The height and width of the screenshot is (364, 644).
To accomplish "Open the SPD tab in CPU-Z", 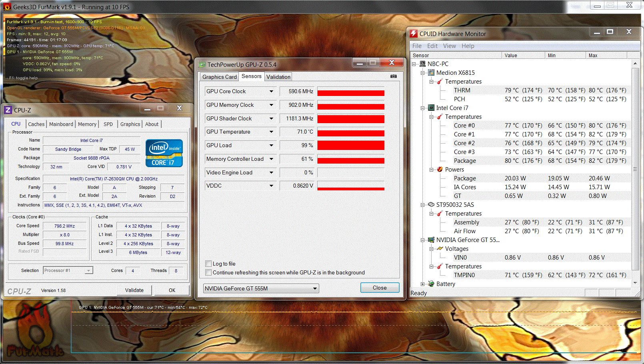I will pyautogui.click(x=108, y=124).
